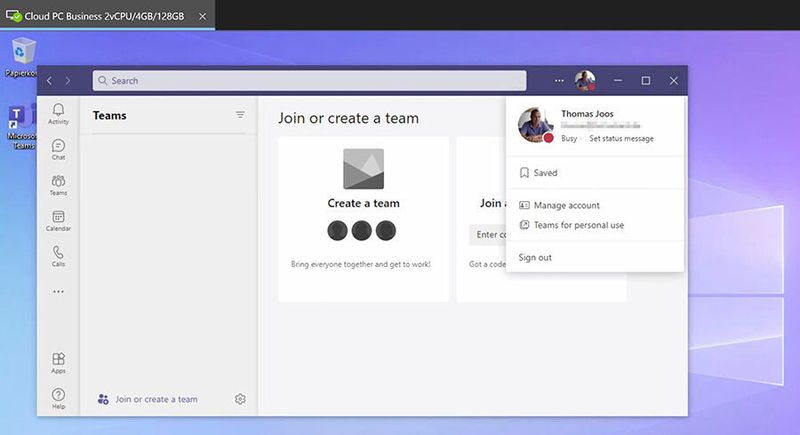The width and height of the screenshot is (800, 435).
Task: Click the magnifier icon in search bar
Action: point(103,81)
